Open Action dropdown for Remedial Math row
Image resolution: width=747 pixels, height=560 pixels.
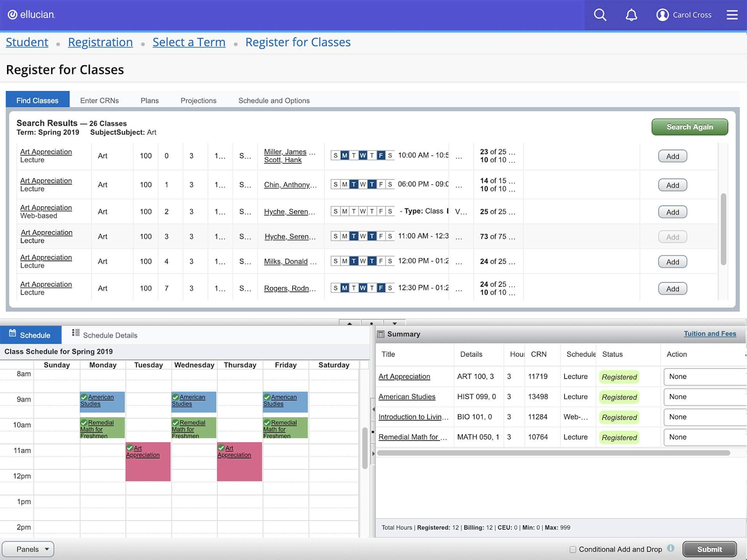[704, 438]
